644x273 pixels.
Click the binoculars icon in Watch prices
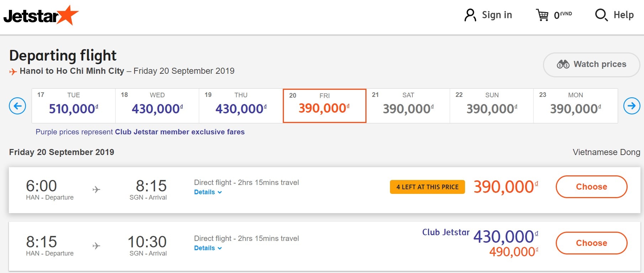tap(563, 65)
